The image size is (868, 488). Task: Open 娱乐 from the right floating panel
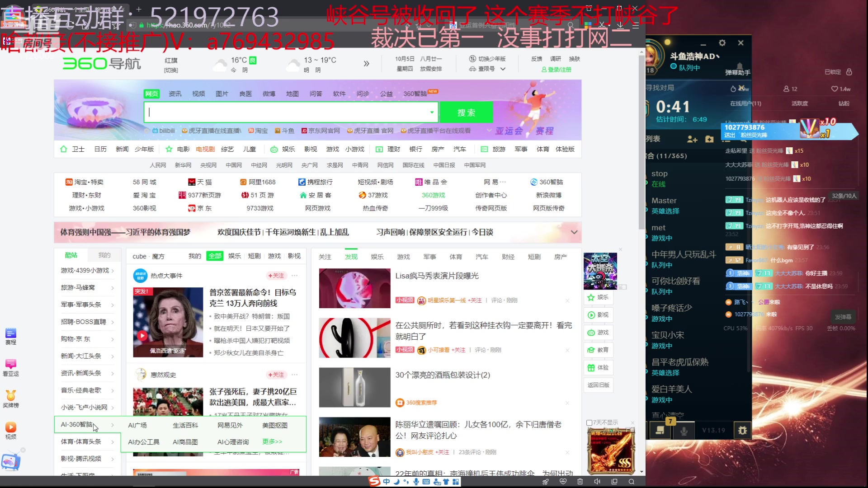pos(598,297)
